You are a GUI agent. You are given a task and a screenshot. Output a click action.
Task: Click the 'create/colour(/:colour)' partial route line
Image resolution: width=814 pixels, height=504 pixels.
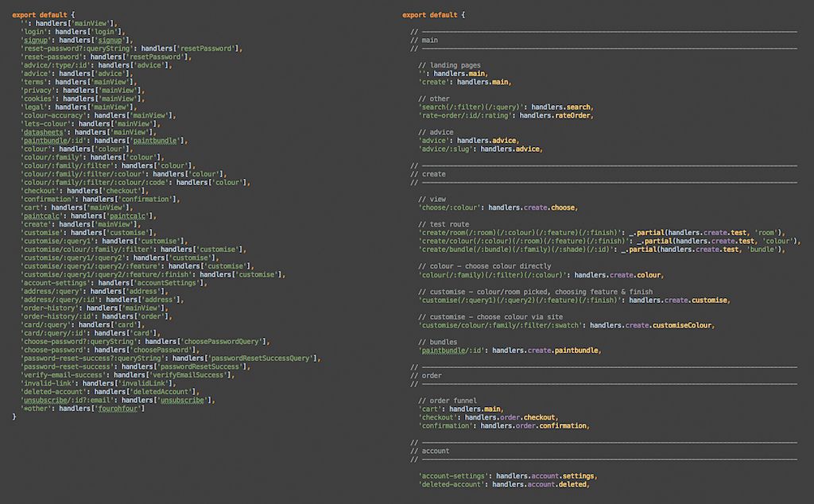[610, 241]
